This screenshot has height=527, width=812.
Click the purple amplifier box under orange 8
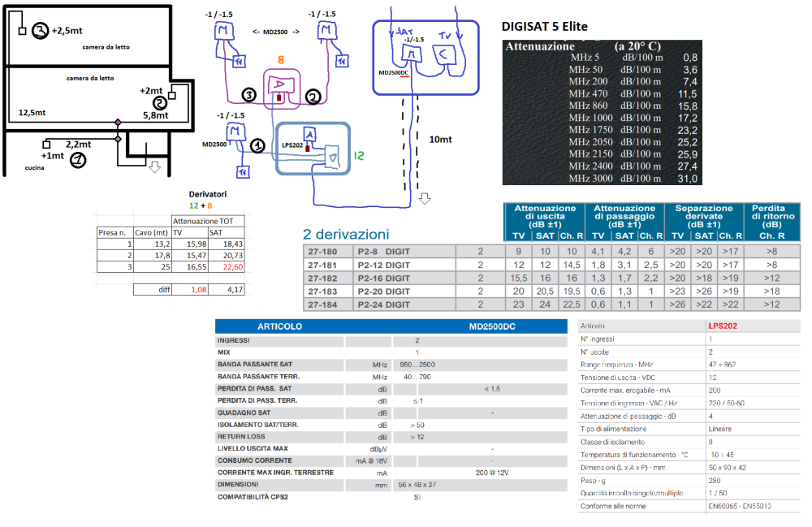click(x=279, y=86)
